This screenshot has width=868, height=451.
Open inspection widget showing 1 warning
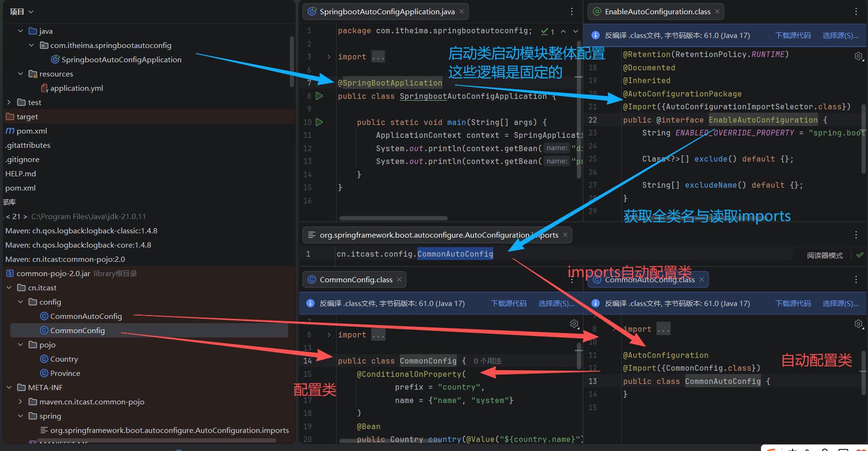tap(548, 31)
